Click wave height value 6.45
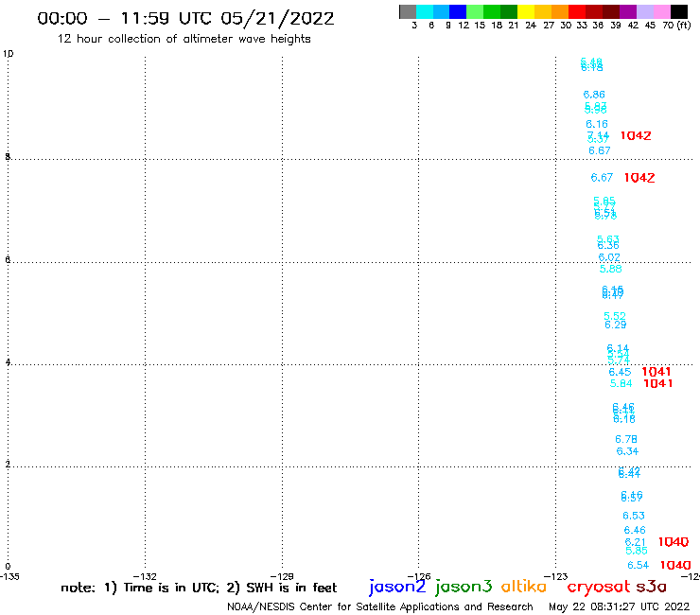 coord(620,372)
